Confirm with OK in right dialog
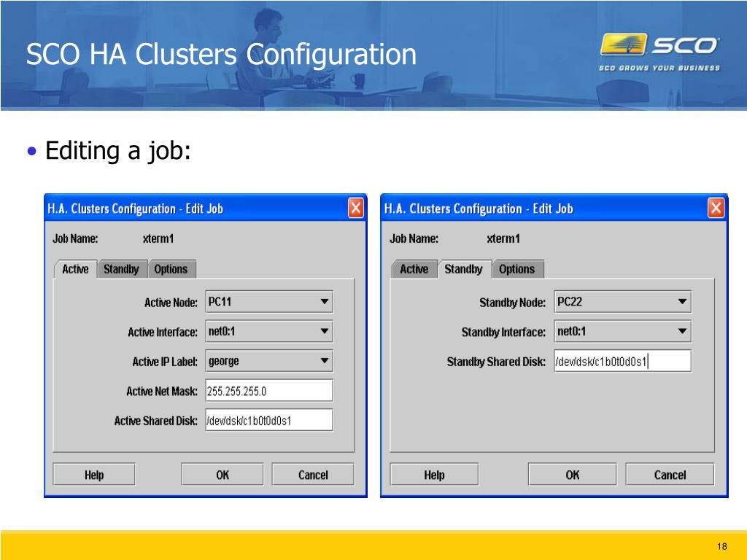 pyautogui.click(x=572, y=474)
